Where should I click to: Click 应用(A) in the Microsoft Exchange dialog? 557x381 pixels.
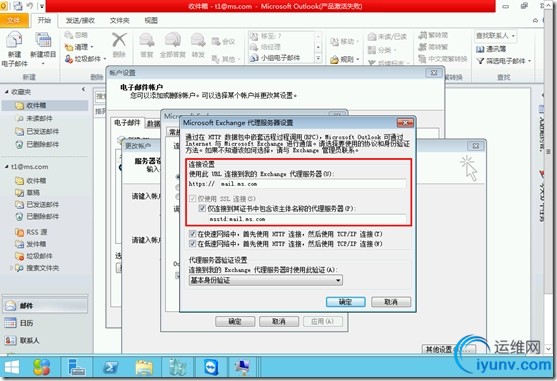tap(323, 321)
